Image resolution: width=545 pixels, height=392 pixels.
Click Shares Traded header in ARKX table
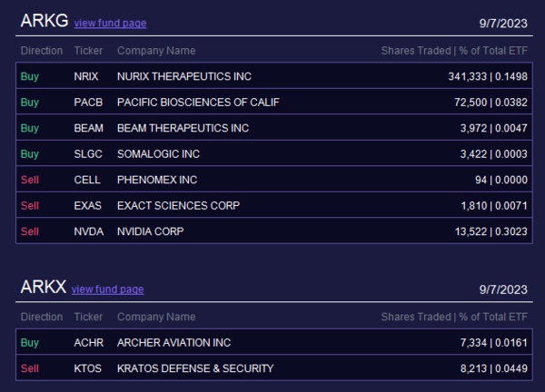coord(416,317)
